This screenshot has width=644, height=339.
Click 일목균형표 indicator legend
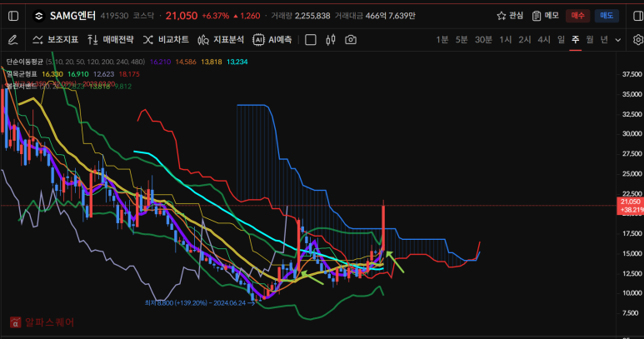coord(22,74)
